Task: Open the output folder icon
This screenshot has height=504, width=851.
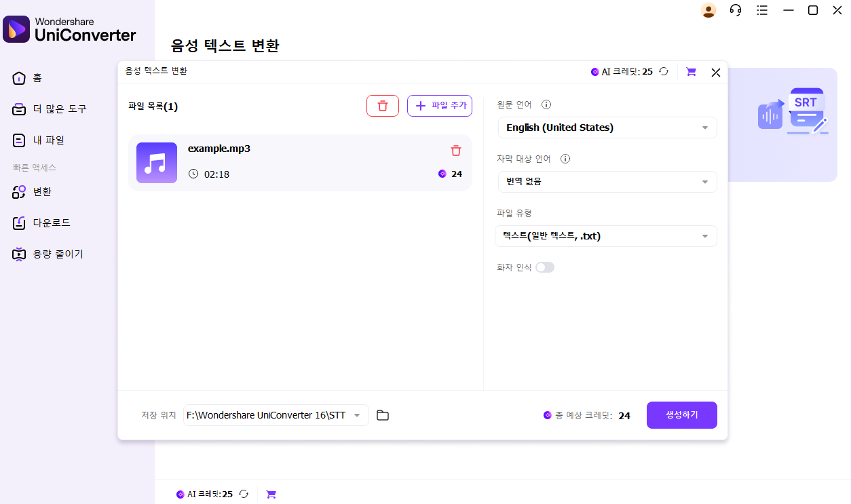Action: click(x=383, y=415)
